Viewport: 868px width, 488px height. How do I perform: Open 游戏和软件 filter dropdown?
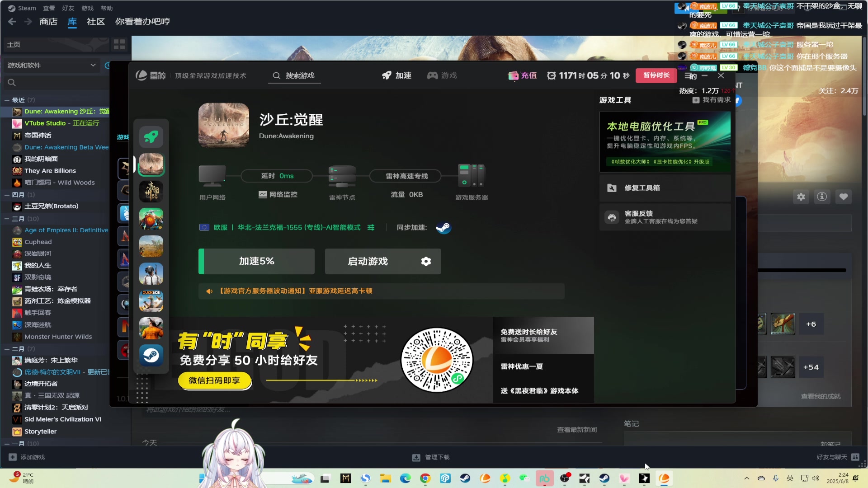tap(51, 65)
